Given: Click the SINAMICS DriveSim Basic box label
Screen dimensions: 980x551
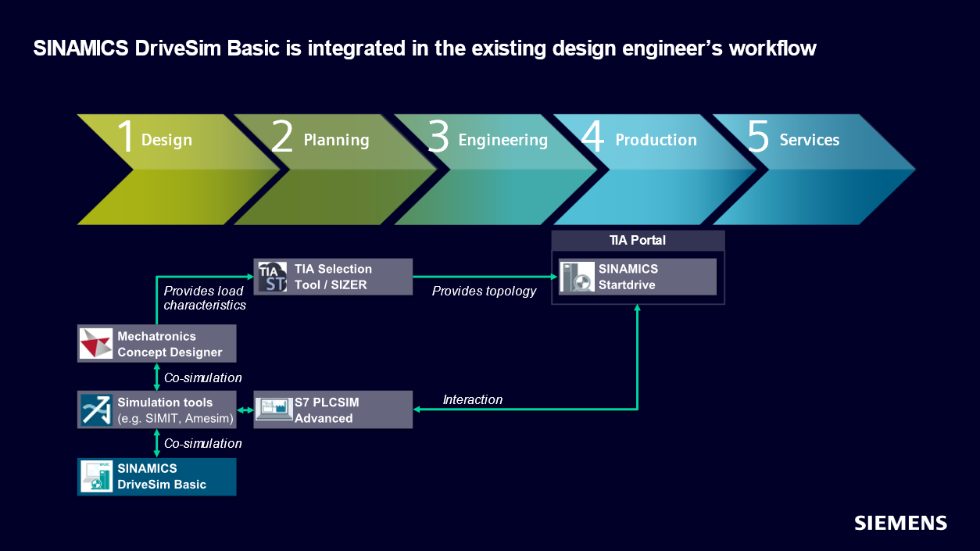Looking at the screenshot, I should 162,476.
